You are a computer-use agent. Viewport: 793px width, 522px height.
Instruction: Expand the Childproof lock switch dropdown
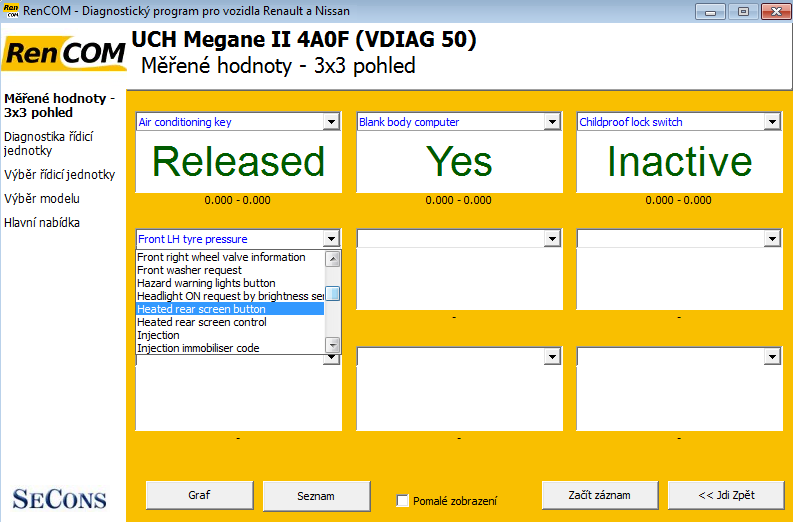coord(771,122)
